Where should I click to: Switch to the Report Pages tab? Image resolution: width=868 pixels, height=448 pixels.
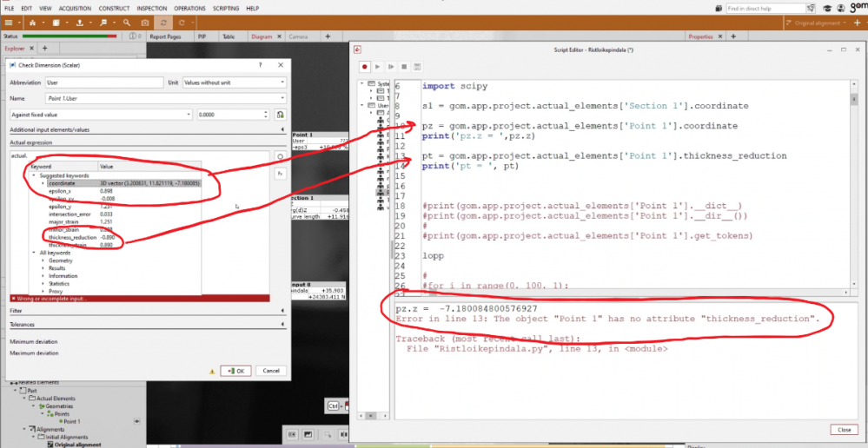[x=164, y=37]
